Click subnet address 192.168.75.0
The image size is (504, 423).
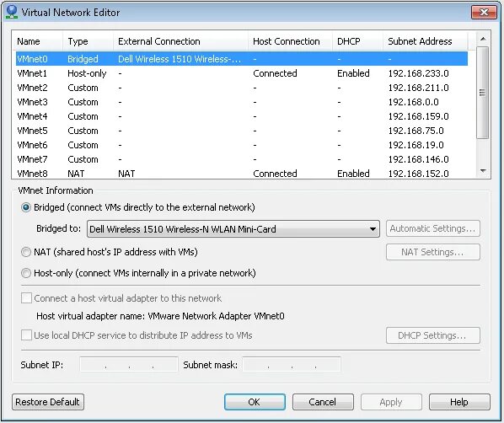point(416,131)
